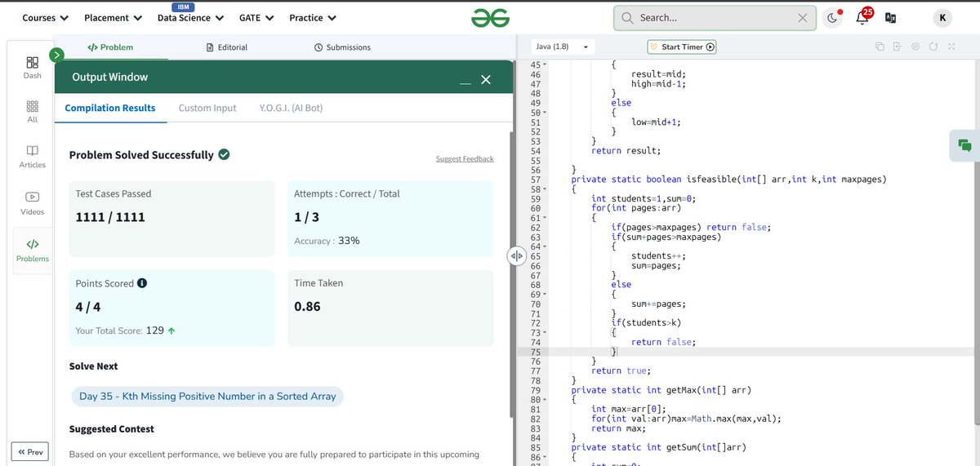Screen dimensions: 980x466
Task: Click the editor import file icon
Action: point(897,47)
